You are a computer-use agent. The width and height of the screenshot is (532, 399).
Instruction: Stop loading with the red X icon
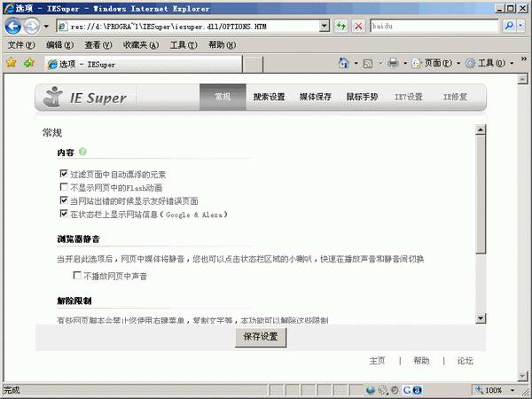(x=358, y=26)
